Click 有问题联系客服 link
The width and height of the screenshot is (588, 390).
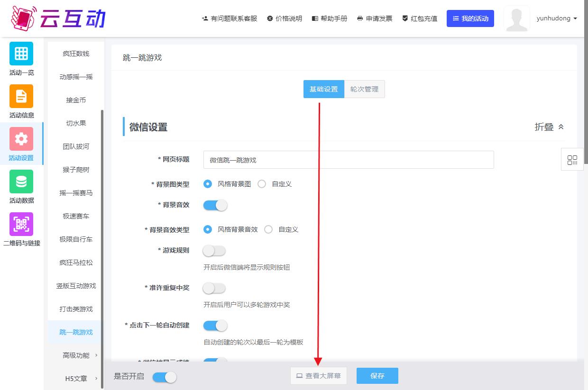[x=230, y=18]
